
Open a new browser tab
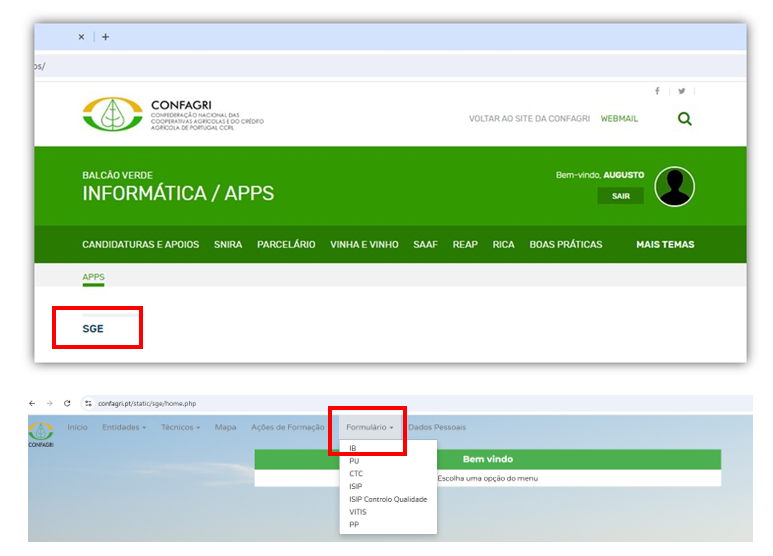105,37
